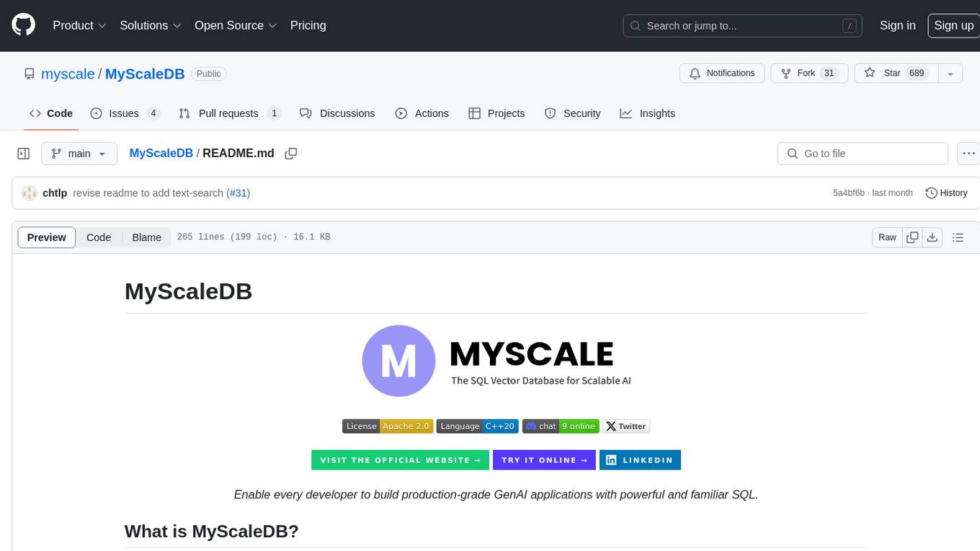Expand the Solutions menu
This screenshot has height=551, width=980.
click(x=151, y=25)
